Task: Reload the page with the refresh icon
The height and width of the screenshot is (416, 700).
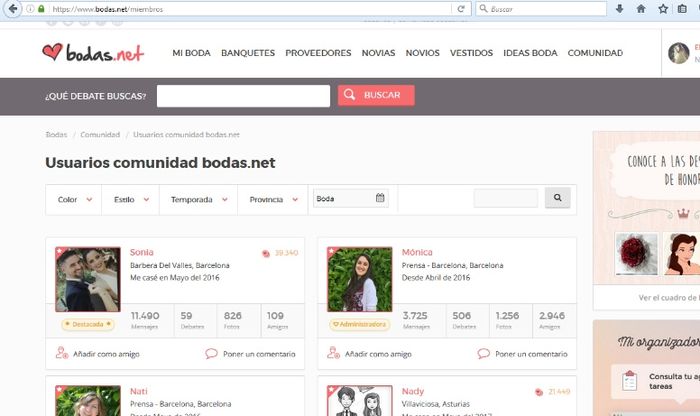Action: tap(461, 9)
